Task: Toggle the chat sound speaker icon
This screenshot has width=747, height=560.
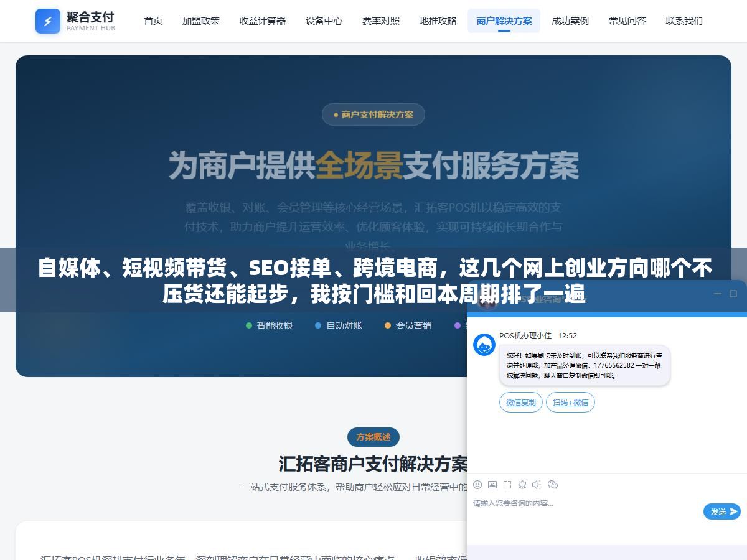Action: tap(537, 484)
